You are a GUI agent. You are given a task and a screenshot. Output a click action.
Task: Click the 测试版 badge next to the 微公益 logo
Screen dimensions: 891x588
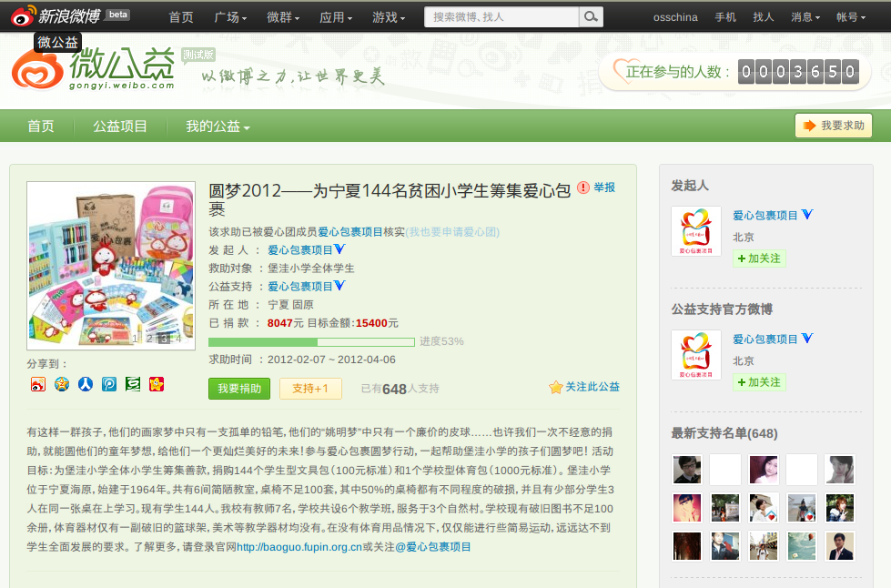198,55
